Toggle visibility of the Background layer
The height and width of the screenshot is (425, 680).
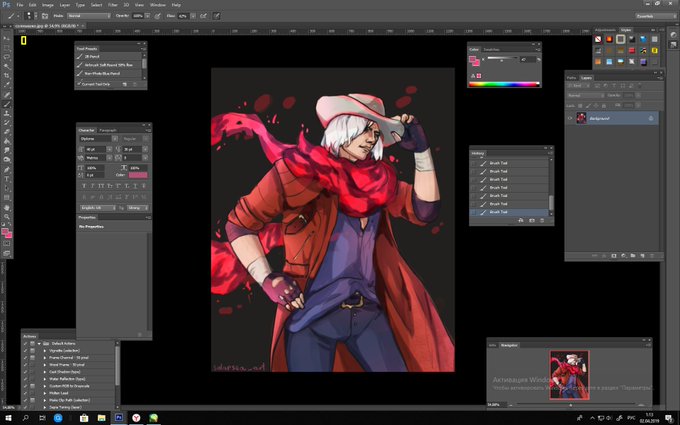pos(570,118)
